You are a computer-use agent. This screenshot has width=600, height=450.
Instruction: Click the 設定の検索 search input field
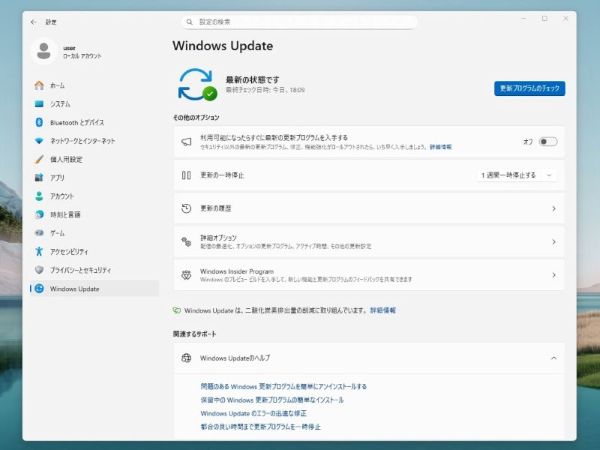pyautogui.click(x=299, y=22)
